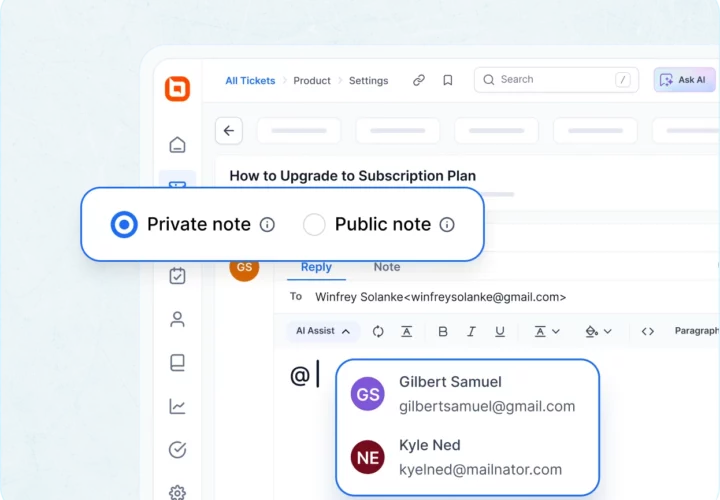
Task: Click the font color A icon
Action: pos(540,331)
